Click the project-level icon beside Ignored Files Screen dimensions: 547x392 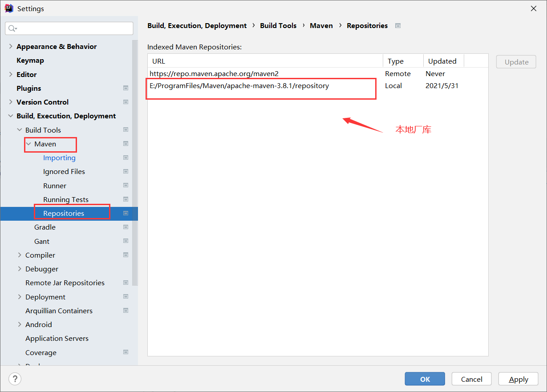click(x=126, y=171)
